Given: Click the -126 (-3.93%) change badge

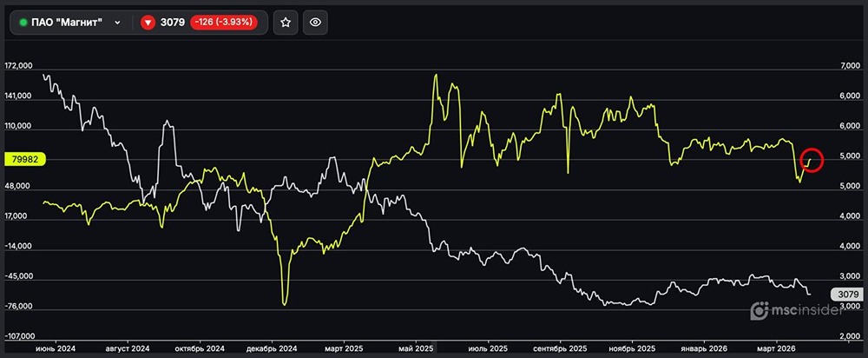Looking at the screenshot, I should 224,23.
